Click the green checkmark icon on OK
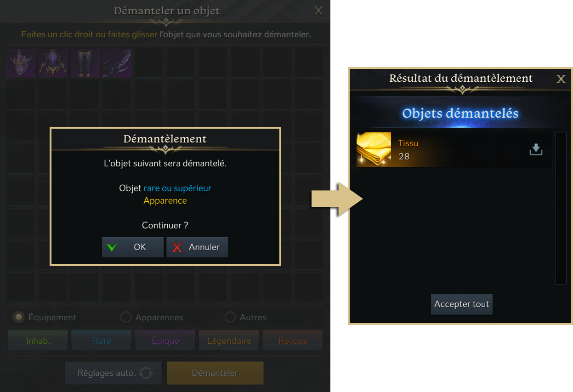This screenshot has height=392, width=573. click(x=112, y=247)
